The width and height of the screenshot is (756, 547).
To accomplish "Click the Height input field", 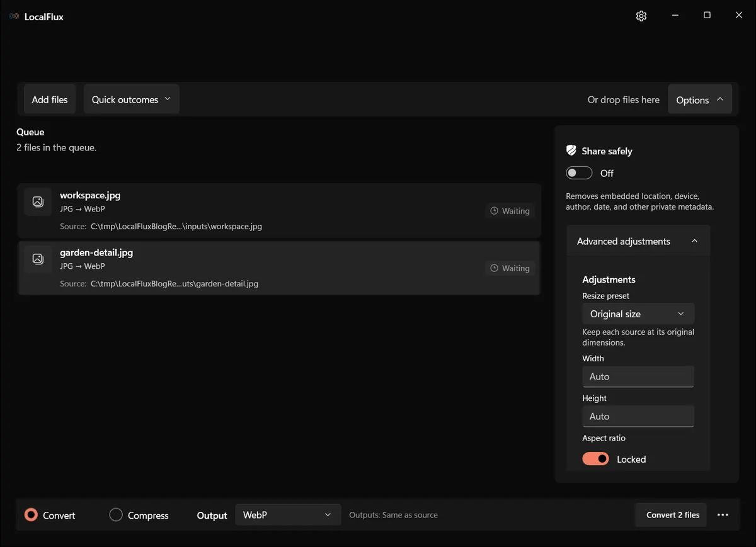I will [x=638, y=416].
